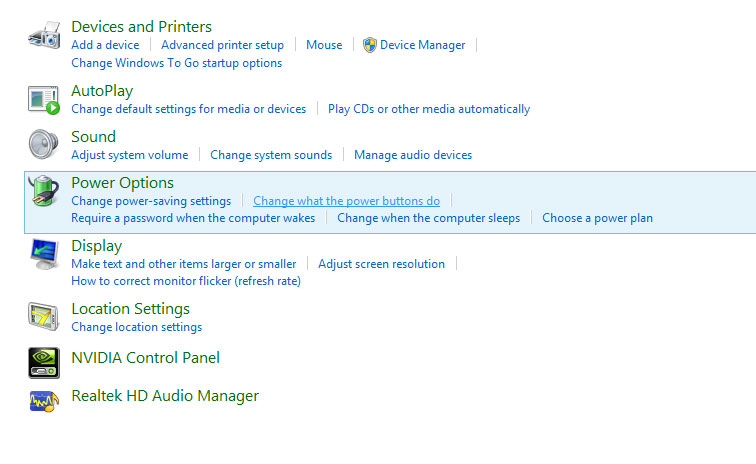
Task: Click the Display monitor icon
Action: [x=44, y=254]
